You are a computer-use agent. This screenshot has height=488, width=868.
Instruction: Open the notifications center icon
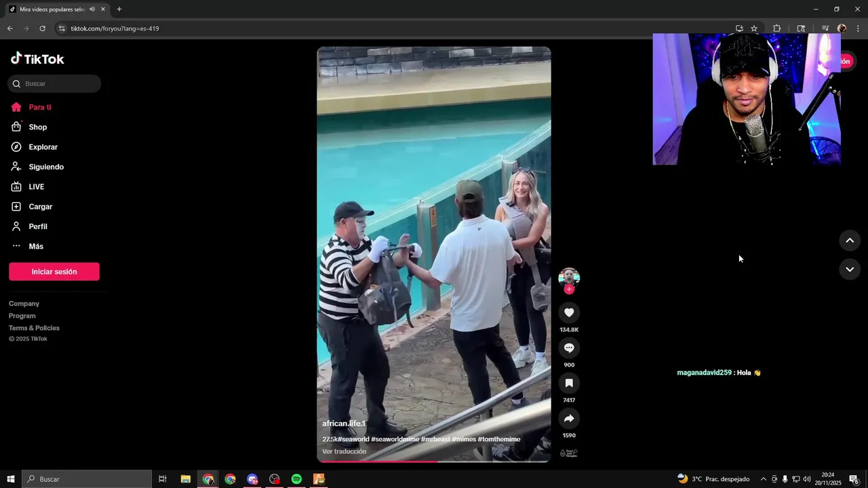coord(854,479)
